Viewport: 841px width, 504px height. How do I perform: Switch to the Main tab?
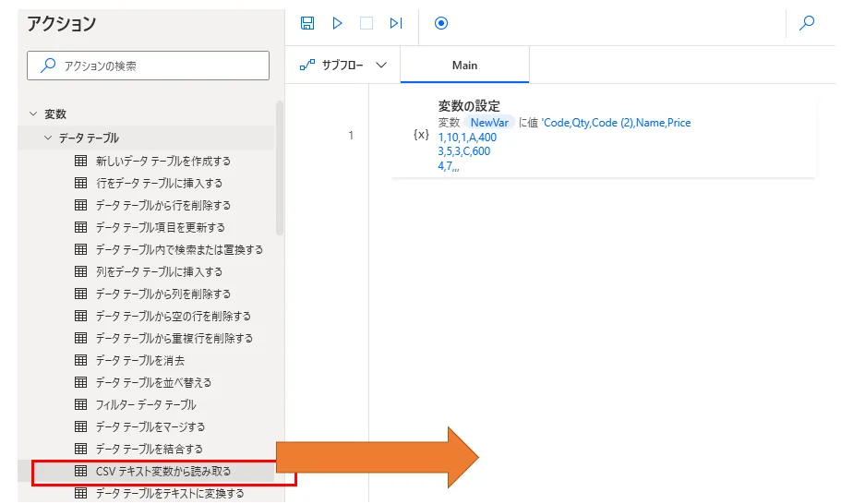pos(465,66)
